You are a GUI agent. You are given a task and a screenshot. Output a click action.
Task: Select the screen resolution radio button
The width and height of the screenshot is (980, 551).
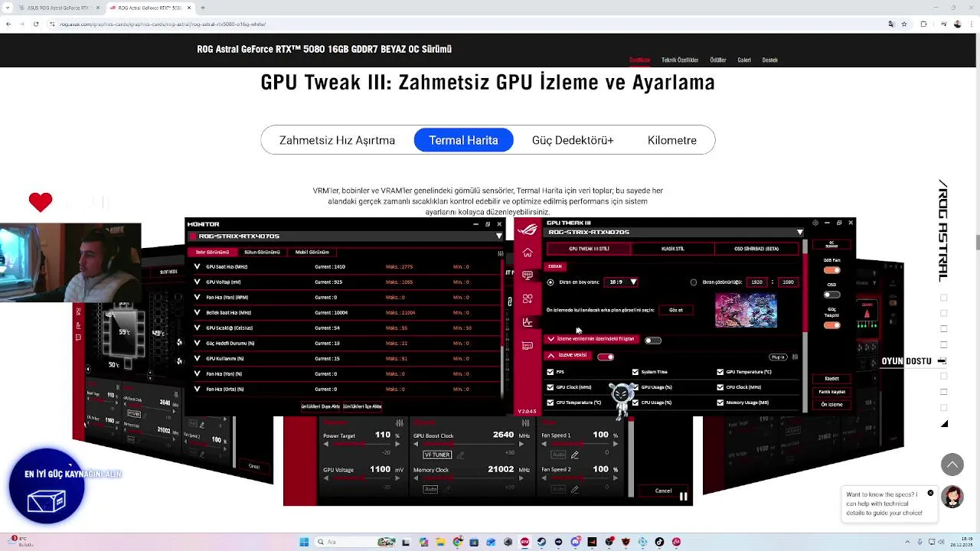tap(694, 282)
